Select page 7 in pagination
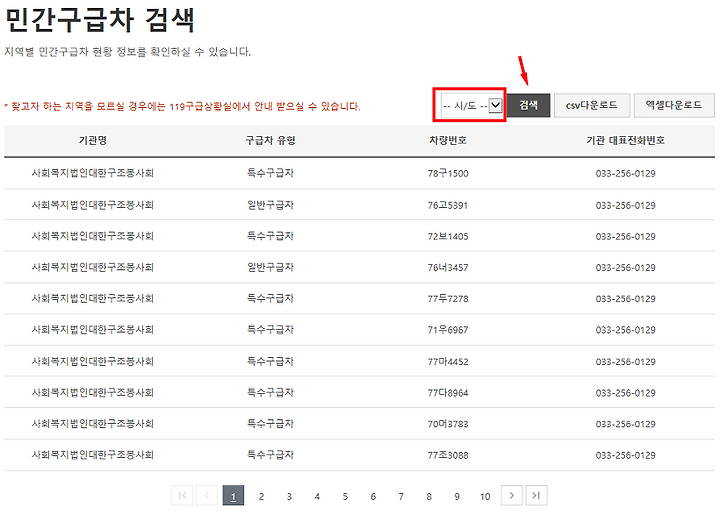Screen dimensions: 720x515 point(401,496)
